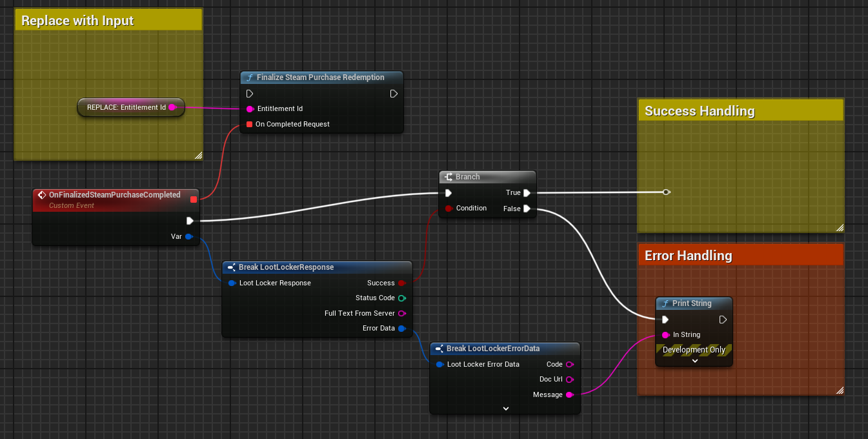This screenshot has height=439, width=868.
Task: Click the In String pin on Print String
Action: coord(665,334)
